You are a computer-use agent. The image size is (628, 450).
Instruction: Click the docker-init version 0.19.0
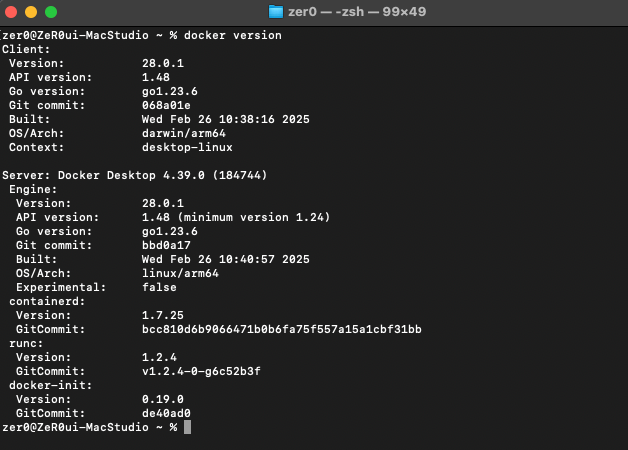tap(163, 399)
